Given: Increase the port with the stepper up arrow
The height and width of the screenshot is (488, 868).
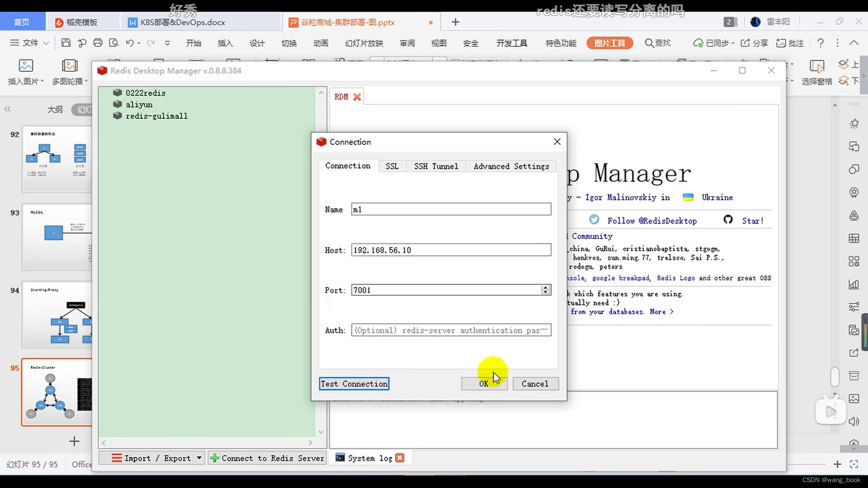Looking at the screenshot, I should point(546,287).
